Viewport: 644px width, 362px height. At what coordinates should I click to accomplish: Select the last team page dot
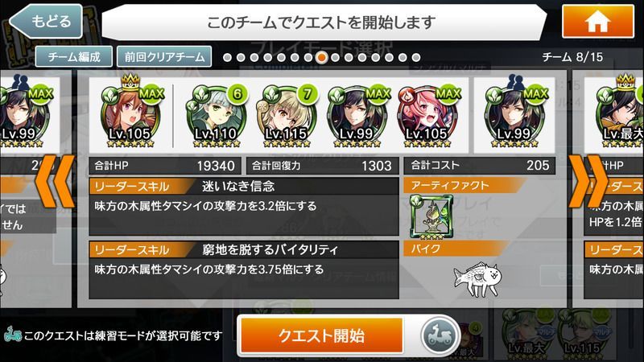tap(416, 57)
